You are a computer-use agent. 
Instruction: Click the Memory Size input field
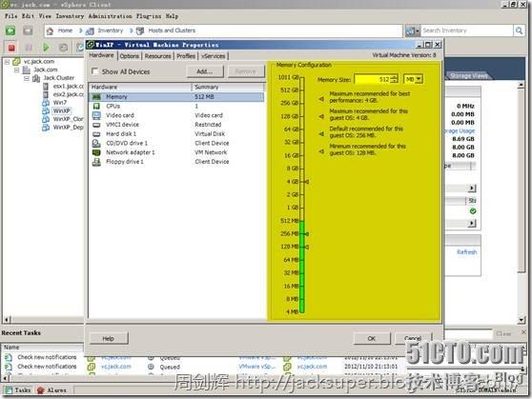(x=372, y=79)
